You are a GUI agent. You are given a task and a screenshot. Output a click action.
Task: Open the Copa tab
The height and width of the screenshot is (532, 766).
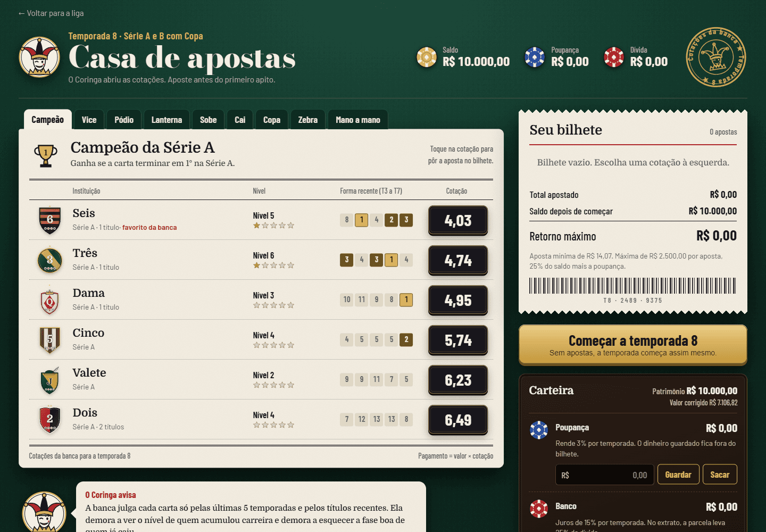coord(272,120)
